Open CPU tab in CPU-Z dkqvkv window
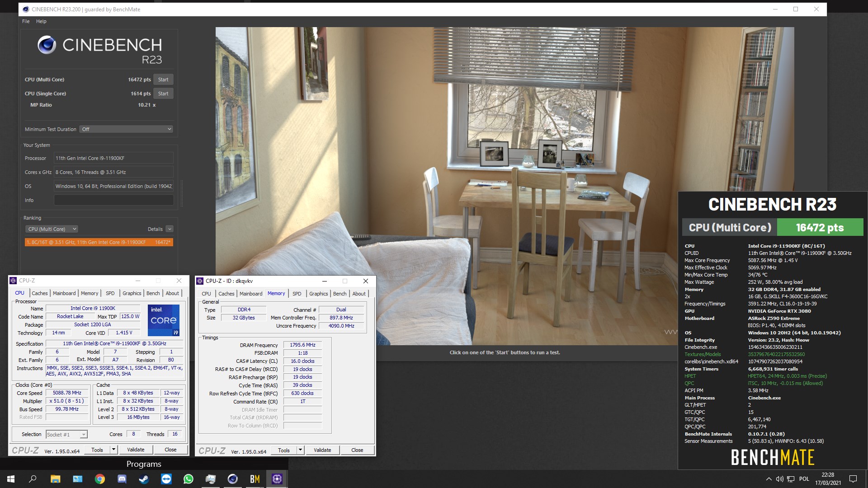Image resolution: width=868 pixels, height=488 pixels. (x=206, y=294)
